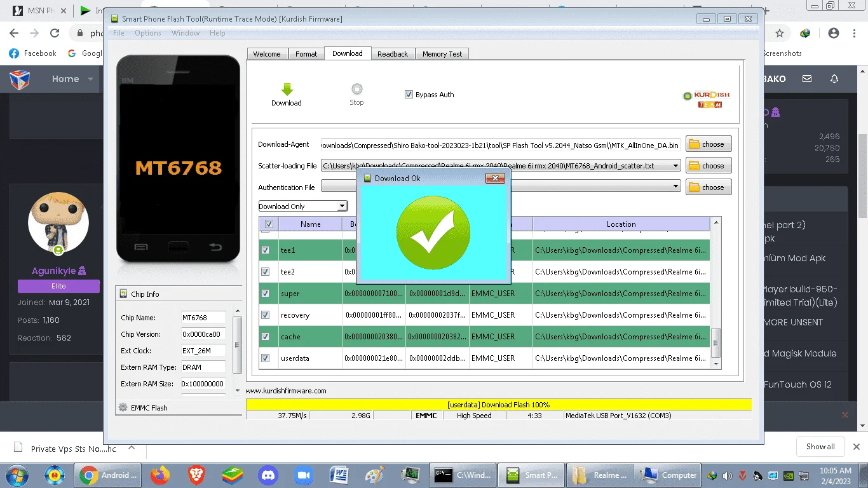Image resolution: width=868 pixels, height=488 pixels.
Task: Expand downloaded file options arrow in Chrome
Action: pyautogui.click(x=132, y=447)
